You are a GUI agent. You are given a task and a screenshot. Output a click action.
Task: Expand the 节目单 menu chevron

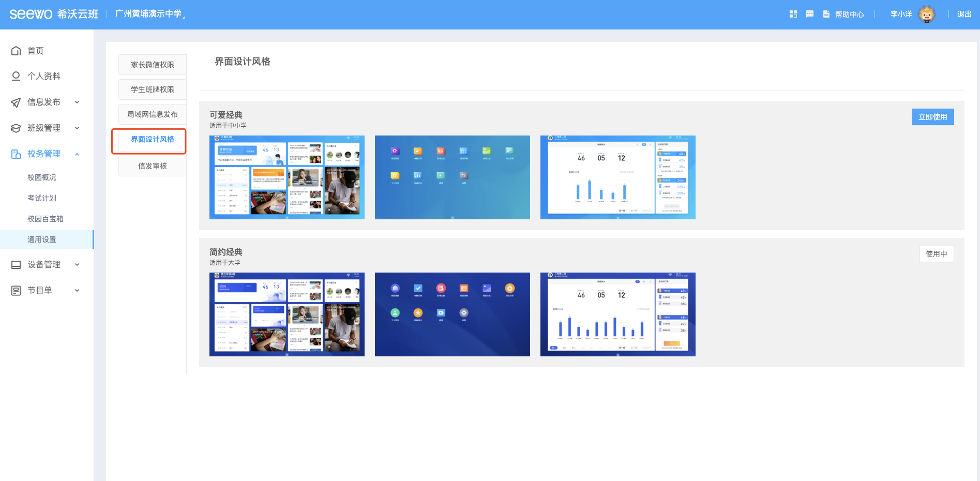77,290
